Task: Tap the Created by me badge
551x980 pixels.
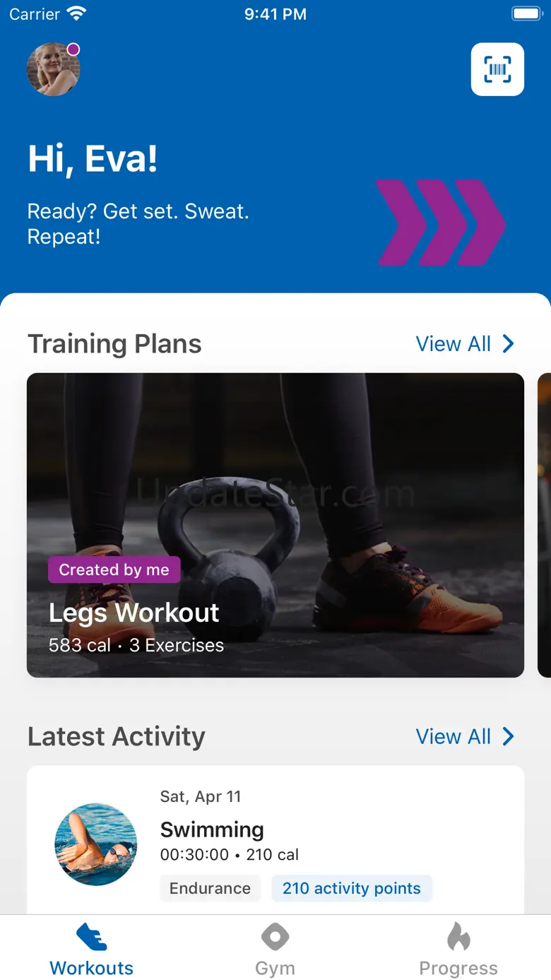Action: (x=114, y=569)
